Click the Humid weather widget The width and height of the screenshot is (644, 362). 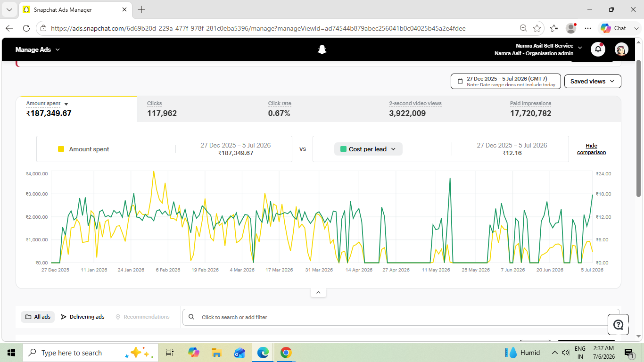coord(523,353)
